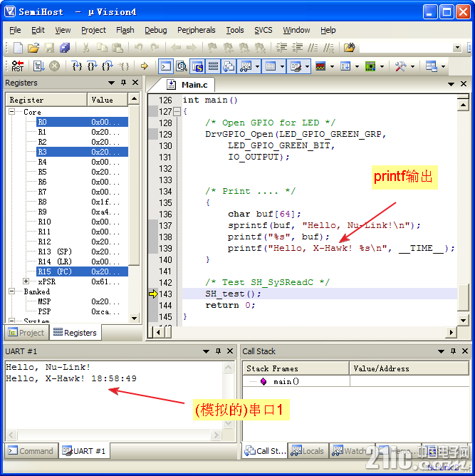Step out of the current function

pyautogui.click(x=108, y=66)
